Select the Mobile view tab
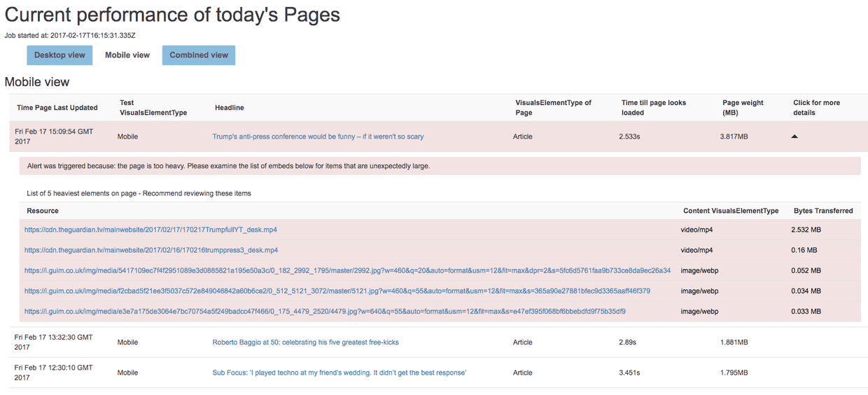 coord(127,55)
